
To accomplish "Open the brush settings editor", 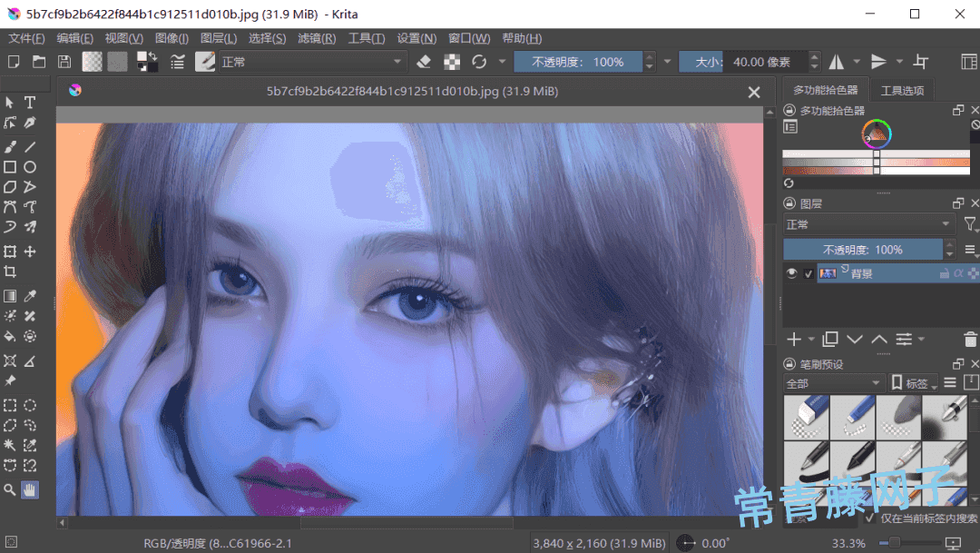I will [178, 62].
